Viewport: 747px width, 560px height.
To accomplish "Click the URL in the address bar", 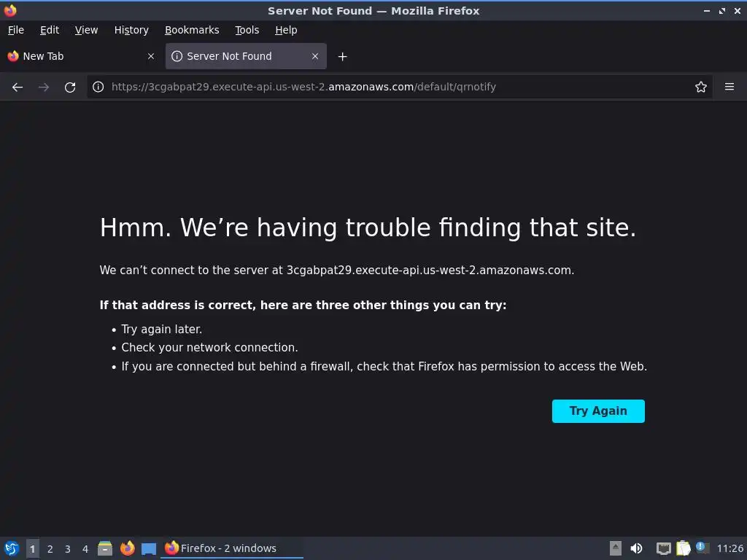I will coord(303,87).
